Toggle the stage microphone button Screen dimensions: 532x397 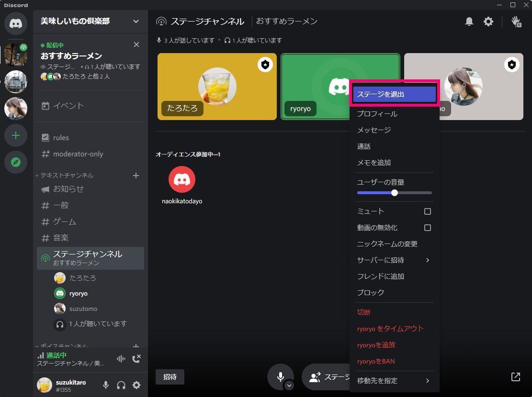pos(280,376)
